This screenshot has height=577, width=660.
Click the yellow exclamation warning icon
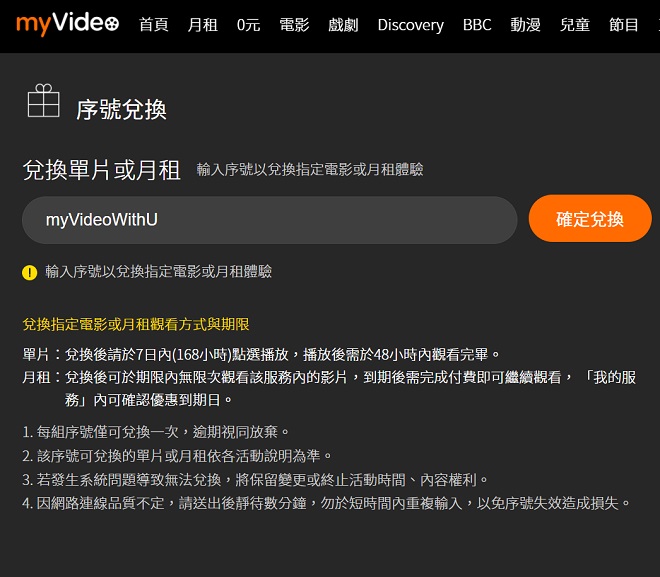(x=30, y=272)
